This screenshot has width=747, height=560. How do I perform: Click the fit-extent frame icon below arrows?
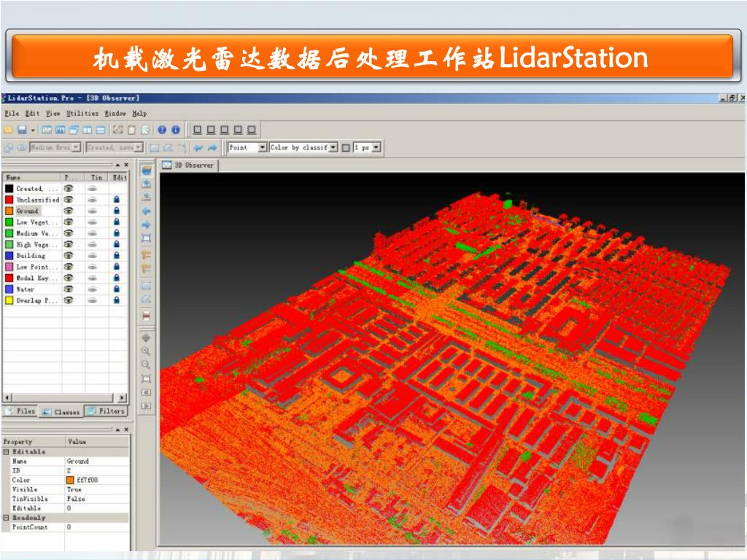tap(147, 238)
